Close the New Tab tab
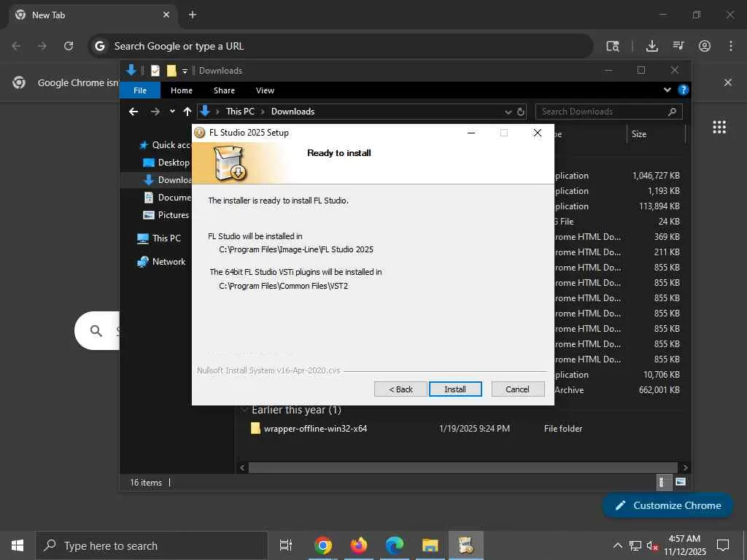Screen dimensions: 747x560 pyautogui.click(x=166, y=15)
